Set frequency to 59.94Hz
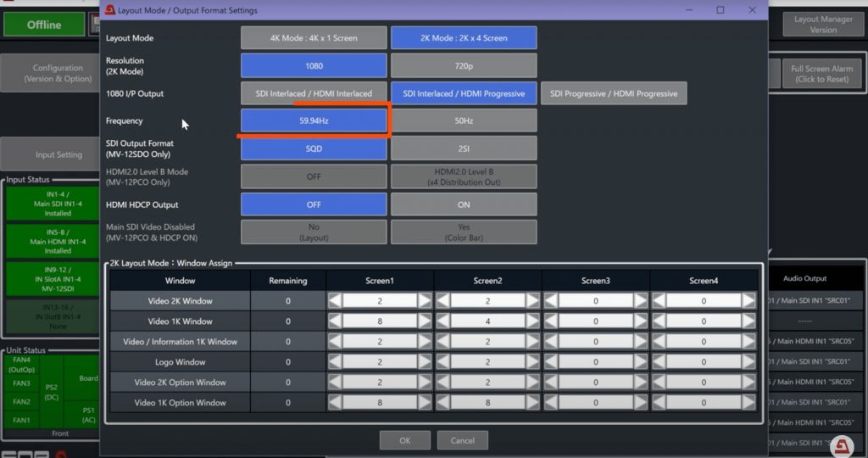Image resolution: width=868 pixels, height=458 pixels. (314, 120)
